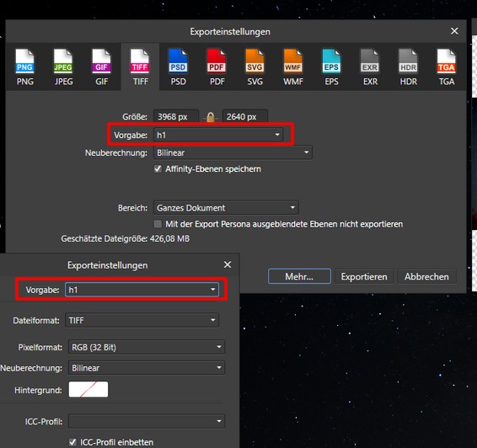Open the Bereich Ganzes Dokument dropdown
Image resolution: width=477 pixels, height=448 pixels.
click(x=226, y=208)
